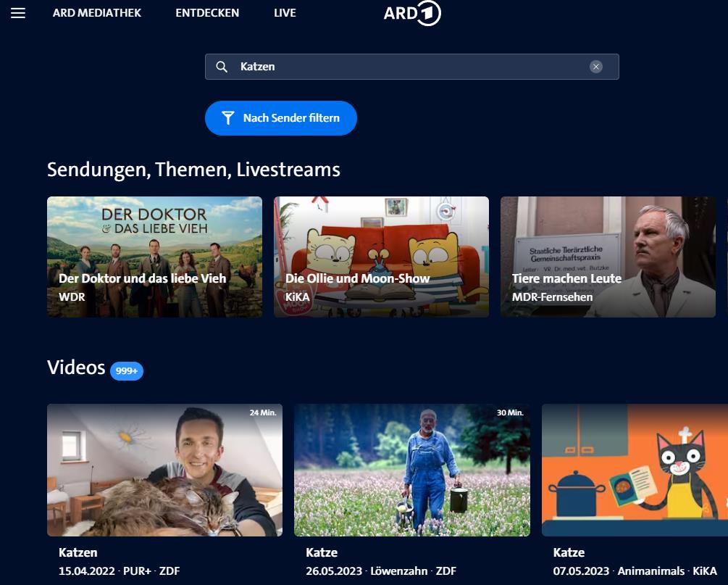Screen dimensions: 728x585
Task: Go to the LIVE section
Action: [x=285, y=13]
